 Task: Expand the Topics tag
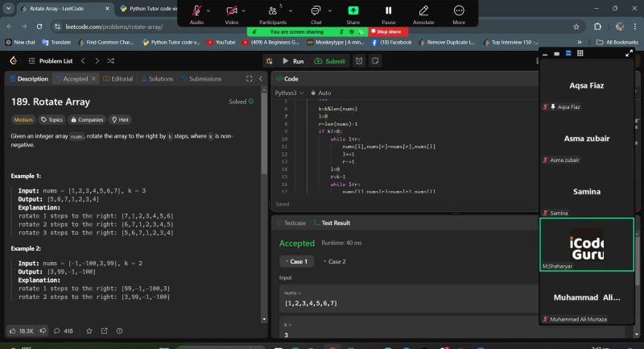click(x=52, y=119)
